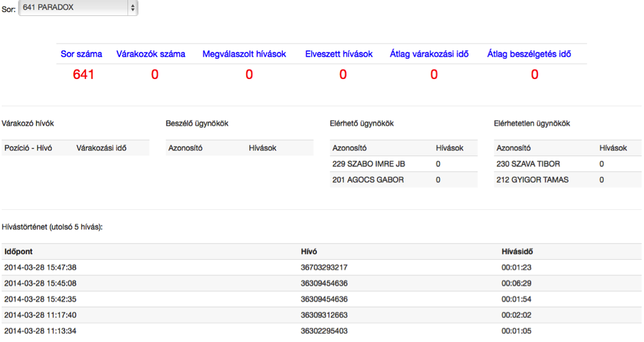Click caller number 36703293217
The width and height of the screenshot is (644, 342).
click(x=324, y=267)
